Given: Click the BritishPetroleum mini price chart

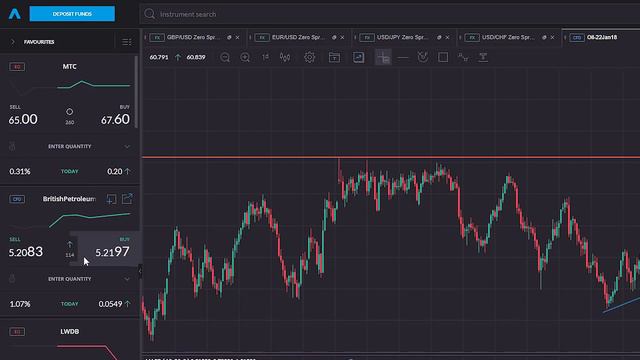Looking at the screenshot, I should 90,220.
